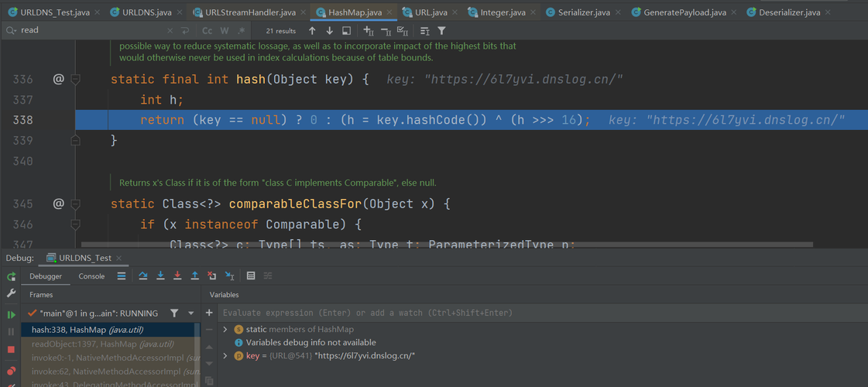View breakpoints with red circles icon
Screen dimensions: 868x387
[11, 371]
